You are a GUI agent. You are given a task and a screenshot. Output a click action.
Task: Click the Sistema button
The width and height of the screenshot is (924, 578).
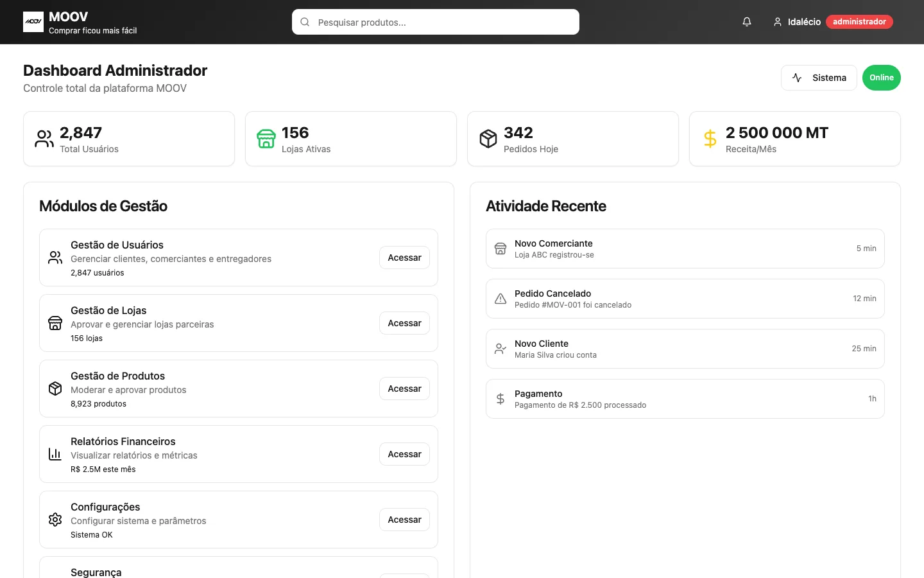coord(819,78)
